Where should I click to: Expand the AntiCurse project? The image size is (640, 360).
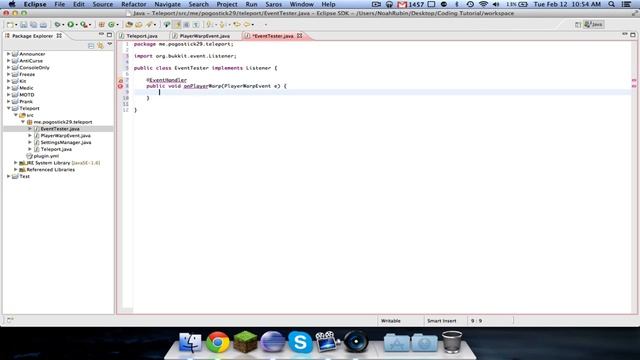(8, 61)
